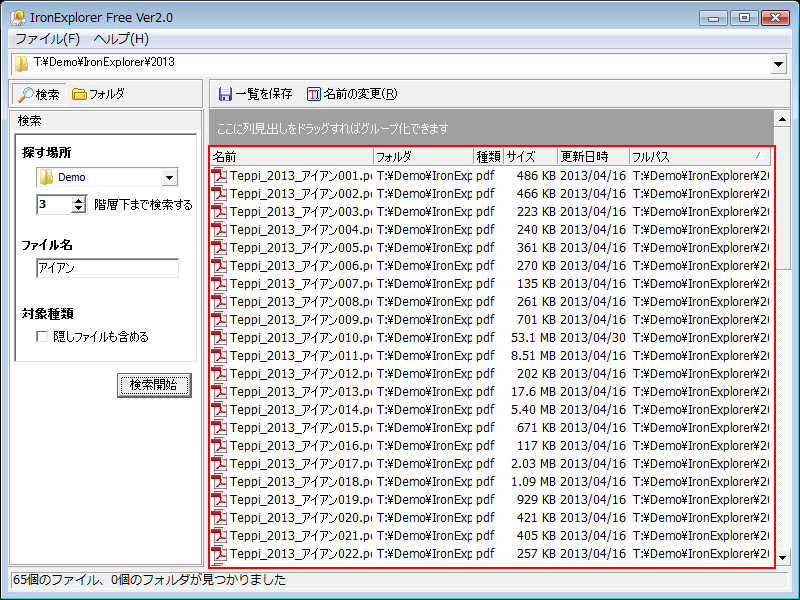The height and width of the screenshot is (600, 800).
Task: Click PDF icon of Teppi_2013_アイアン012
Action: coord(219,373)
